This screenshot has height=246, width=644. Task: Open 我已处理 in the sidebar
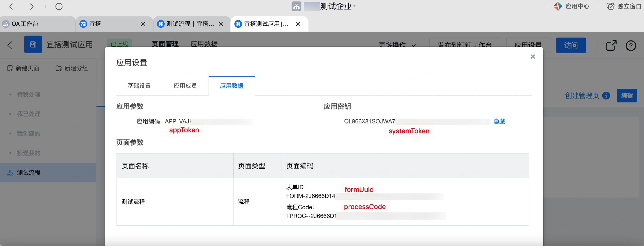(29, 114)
